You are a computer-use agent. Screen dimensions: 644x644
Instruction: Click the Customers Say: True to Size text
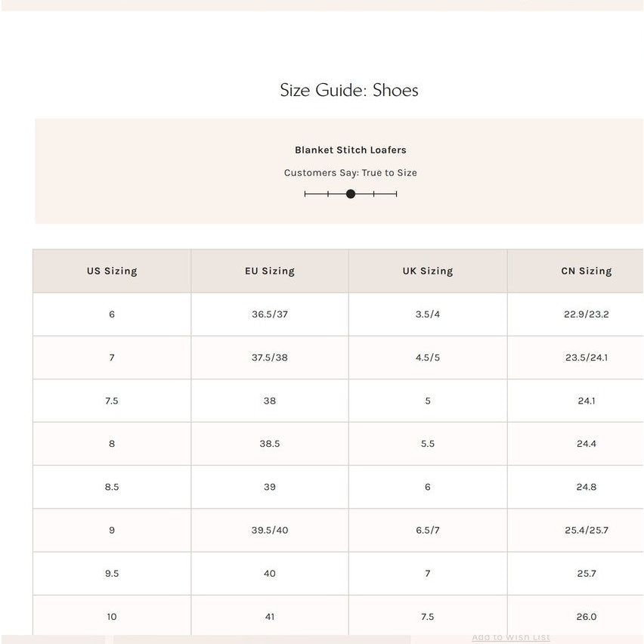click(351, 172)
